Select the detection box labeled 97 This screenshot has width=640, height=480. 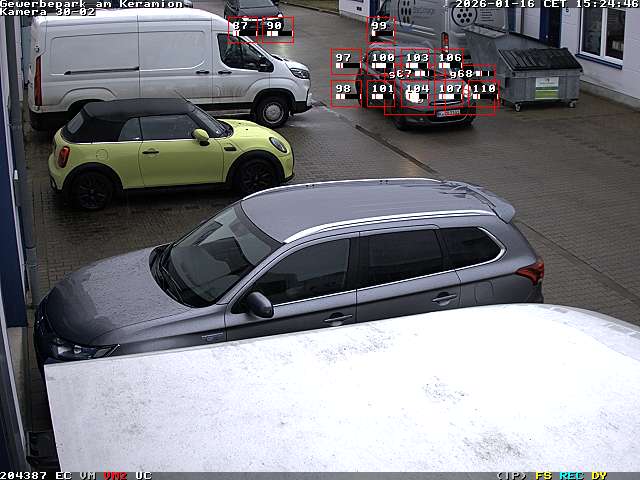pyautogui.click(x=345, y=61)
